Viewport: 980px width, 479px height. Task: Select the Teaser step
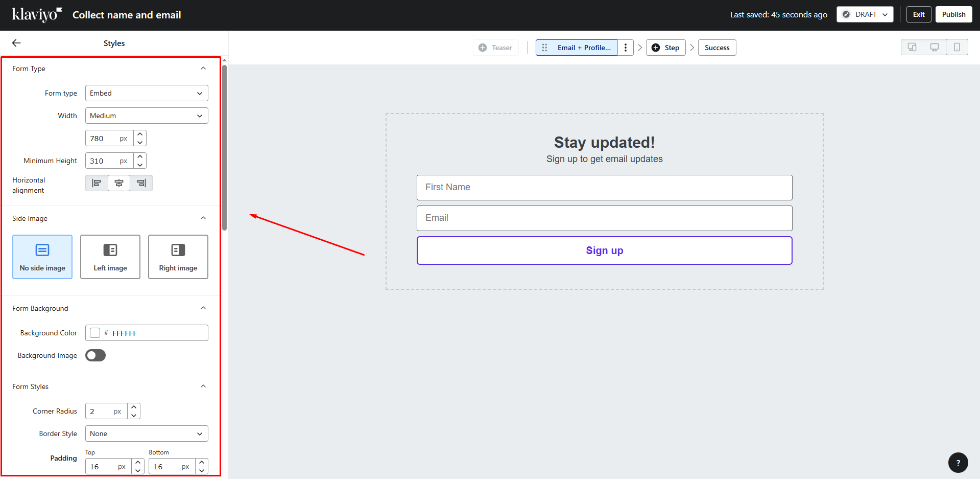pos(495,48)
